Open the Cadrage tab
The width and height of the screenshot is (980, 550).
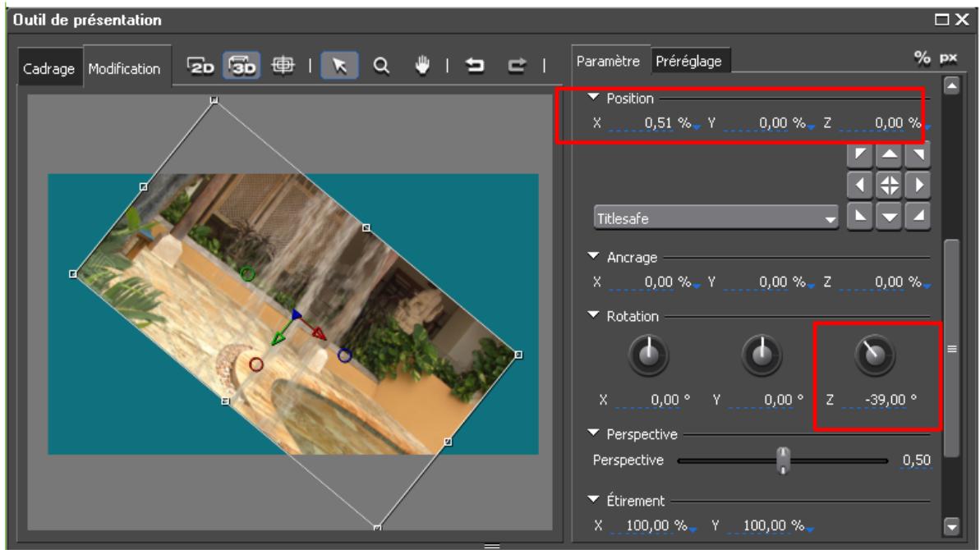[48, 69]
